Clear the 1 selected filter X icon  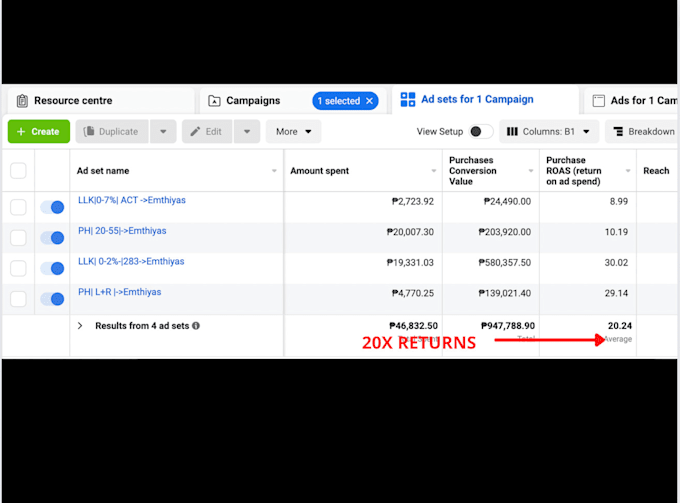[x=369, y=101]
